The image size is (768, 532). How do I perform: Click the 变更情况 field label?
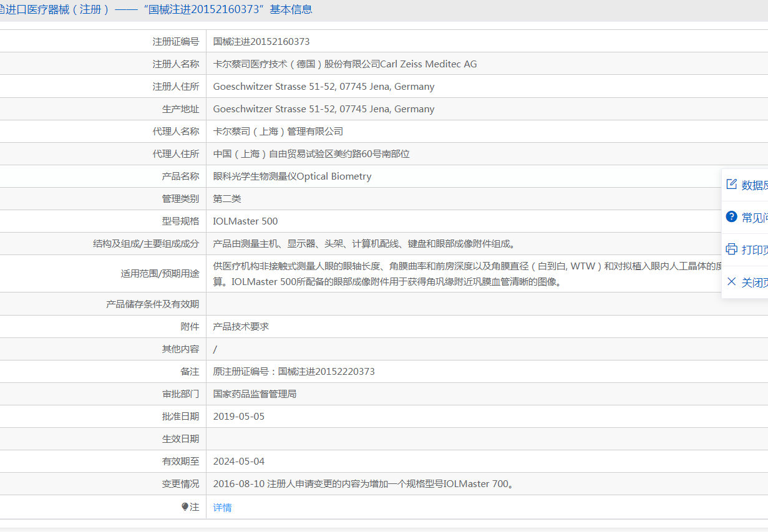(181, 484)
